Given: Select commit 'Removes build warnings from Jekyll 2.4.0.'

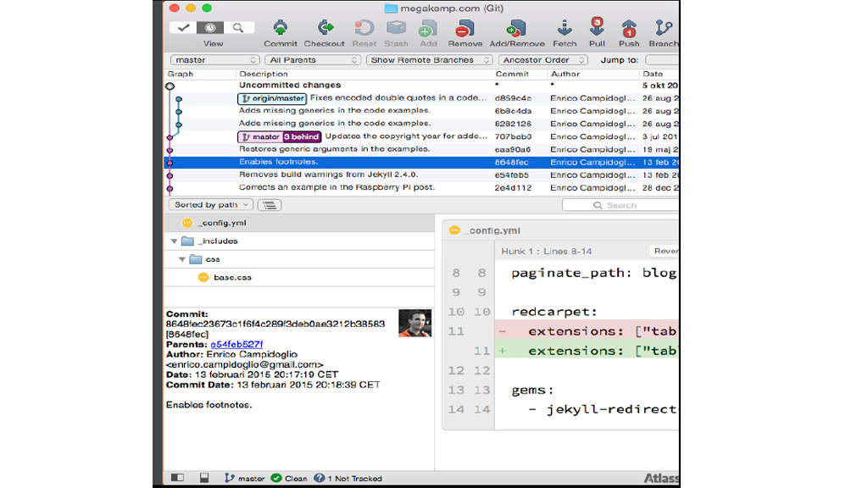Looking at the screenshot, I should point(422,175).
